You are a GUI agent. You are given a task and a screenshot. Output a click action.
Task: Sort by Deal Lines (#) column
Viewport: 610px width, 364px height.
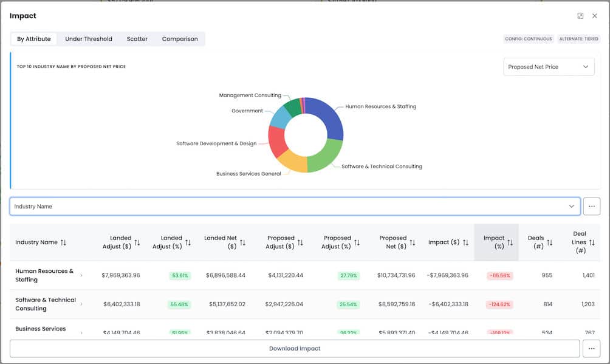[x=592, y=242]
